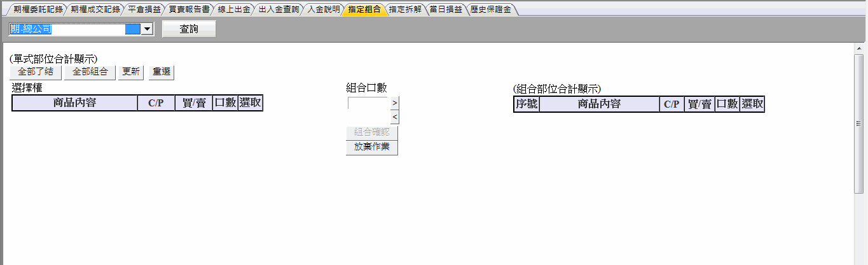Viewport: 868px width, 265px height.
Task: Click the < arrow beside 組合口數
Action: pos(394,117)
